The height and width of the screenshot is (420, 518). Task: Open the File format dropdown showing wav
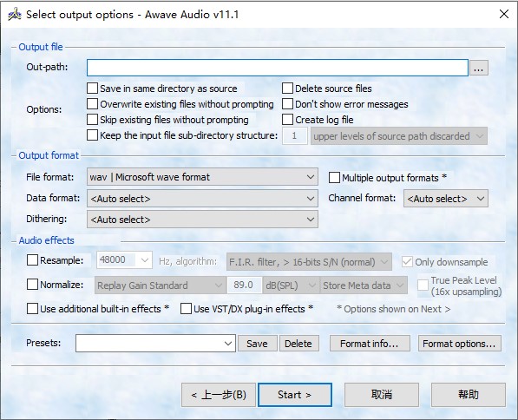point(202,177)
